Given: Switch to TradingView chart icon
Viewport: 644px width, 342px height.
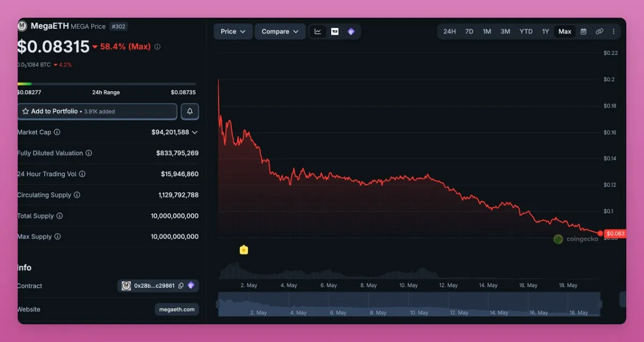Looking at the screenshot, I should (335, 32).
